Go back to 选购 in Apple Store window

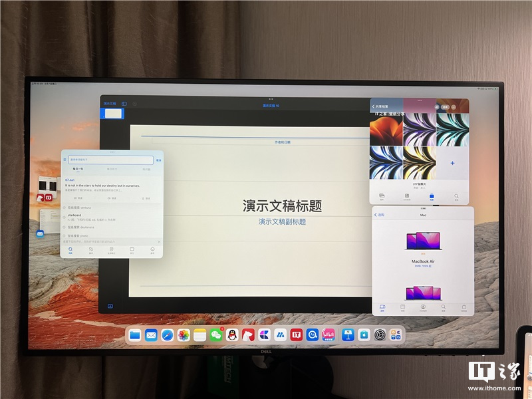click(x=379, y=215)
